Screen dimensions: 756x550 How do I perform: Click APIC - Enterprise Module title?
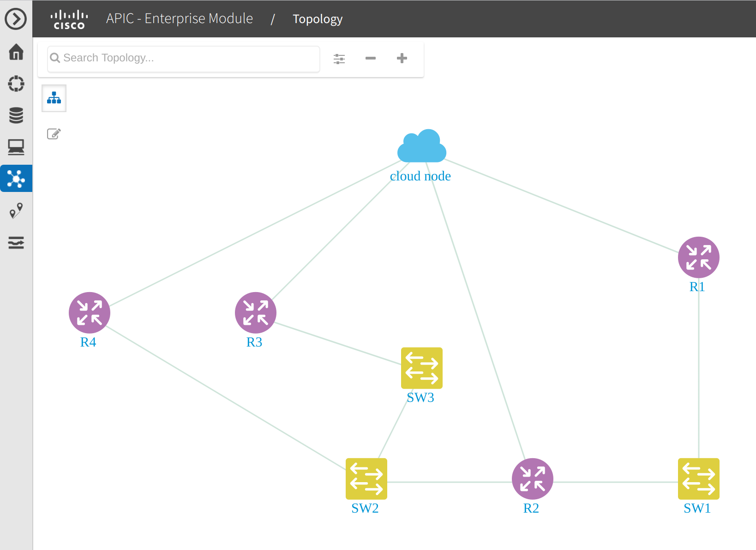pyautogui.click(x=179, y=19)
